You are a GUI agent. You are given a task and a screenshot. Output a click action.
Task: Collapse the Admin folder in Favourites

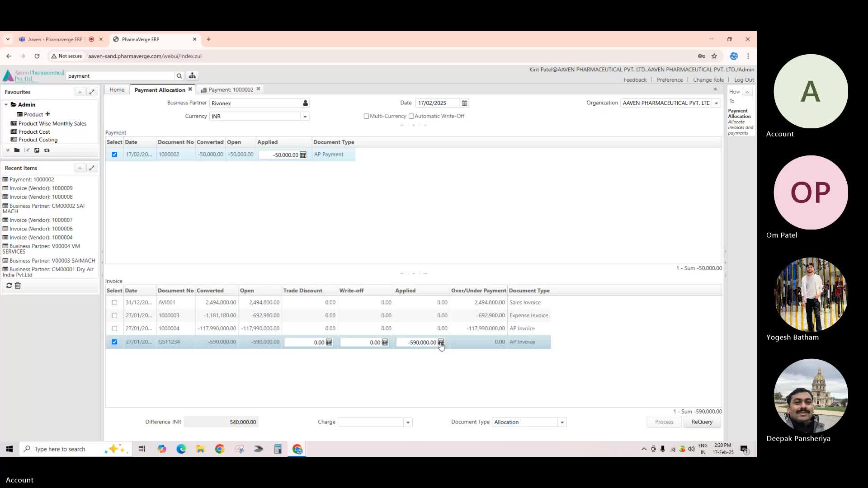(6, 104)
